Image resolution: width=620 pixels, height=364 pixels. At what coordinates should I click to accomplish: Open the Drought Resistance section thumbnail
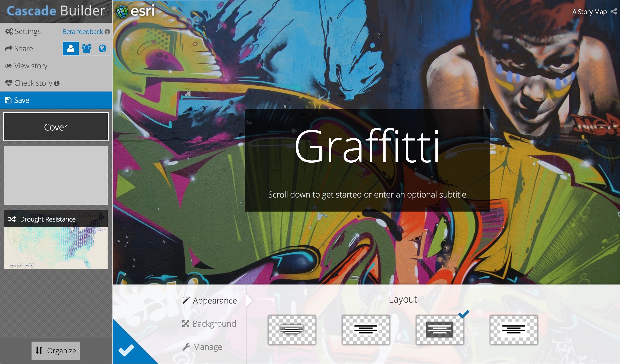[56, 240]
